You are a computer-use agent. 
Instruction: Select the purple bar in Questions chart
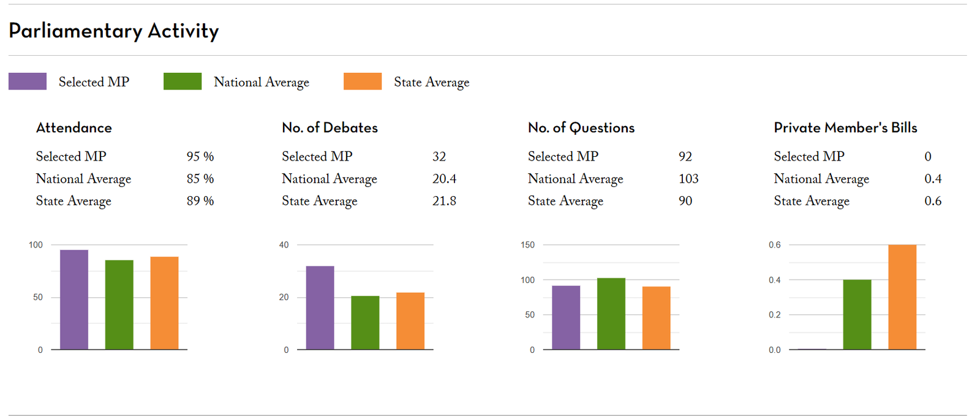[566, 317]
